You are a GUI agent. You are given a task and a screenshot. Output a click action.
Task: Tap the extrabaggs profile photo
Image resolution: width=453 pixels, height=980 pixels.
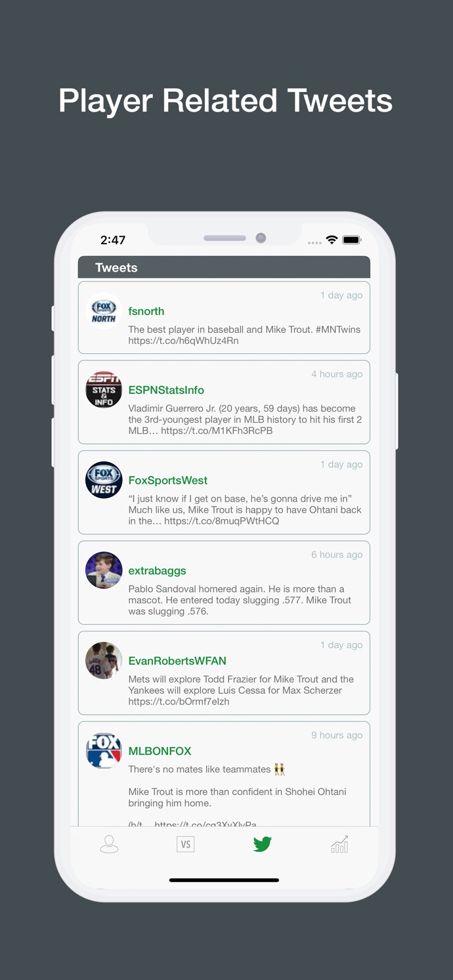[x=104, y=570]
